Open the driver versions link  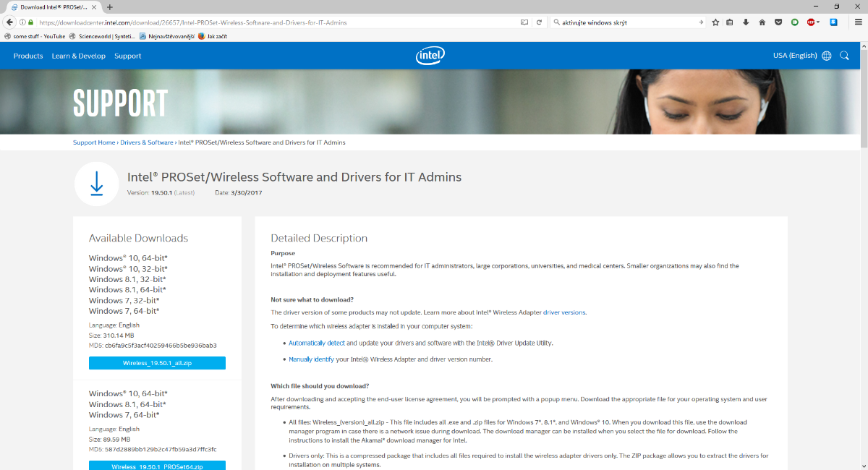pyautogui.click(x=564, y=312)
